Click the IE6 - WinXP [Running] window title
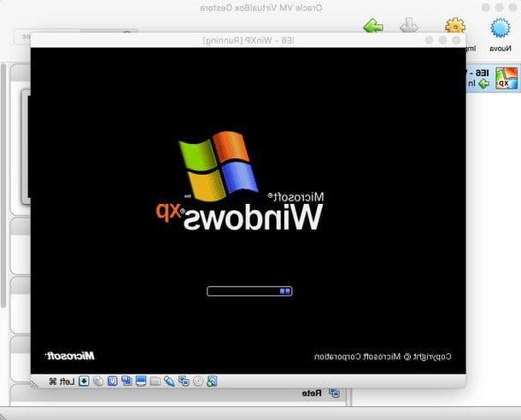Screen dimensions: 521x420 (x=249, y=40)
